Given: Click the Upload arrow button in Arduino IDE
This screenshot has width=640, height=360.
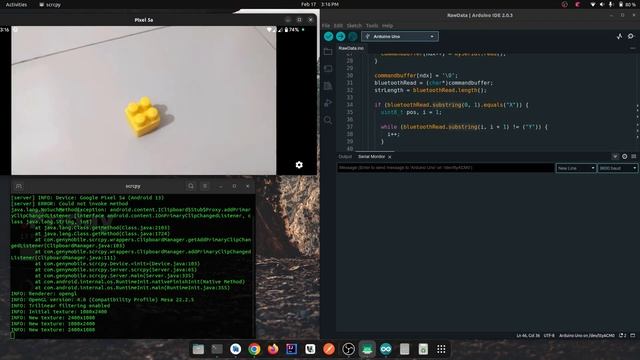Looking at the screenshot, I should (x=340, y=36).
